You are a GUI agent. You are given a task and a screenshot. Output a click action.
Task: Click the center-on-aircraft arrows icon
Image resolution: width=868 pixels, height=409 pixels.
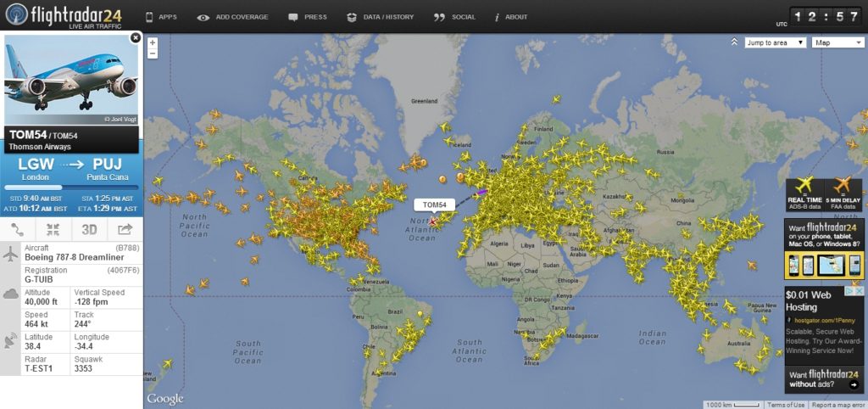[53, 229]
